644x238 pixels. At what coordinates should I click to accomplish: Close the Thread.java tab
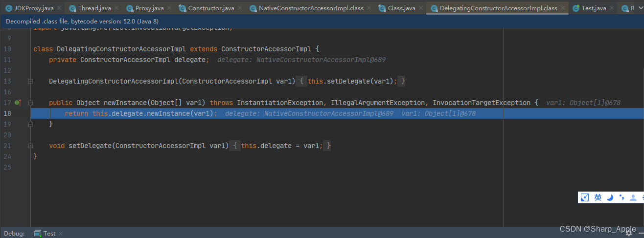[x=116, y=8]
